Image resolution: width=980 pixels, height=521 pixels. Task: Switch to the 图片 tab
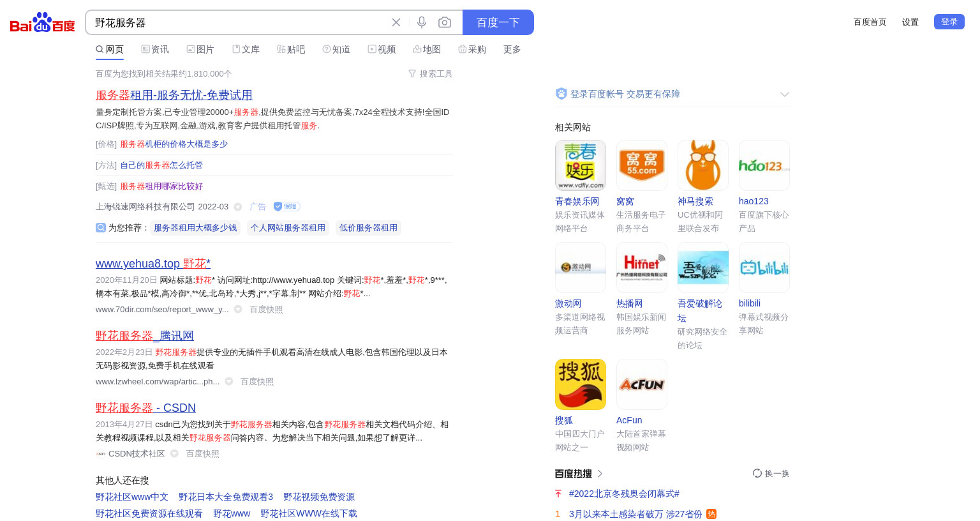(200, 49)
